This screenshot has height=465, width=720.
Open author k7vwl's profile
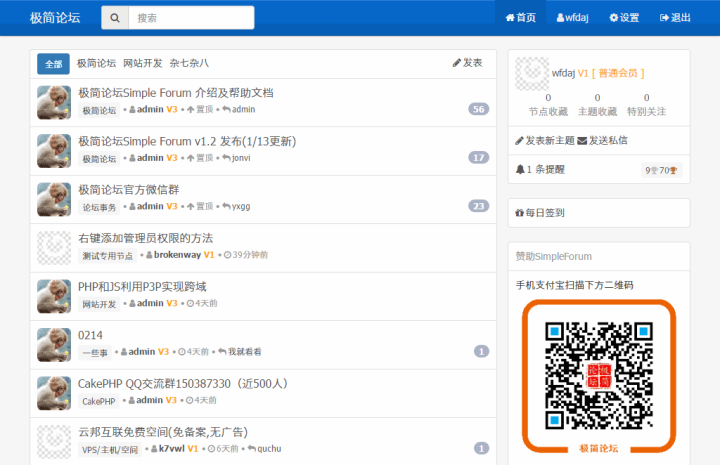pos(172,448)
